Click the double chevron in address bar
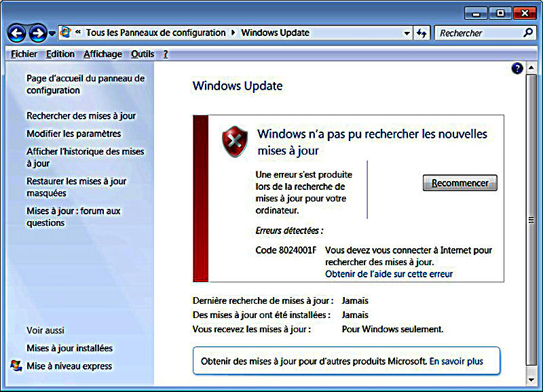Viewport: 543px width, 392px height. pos(78,32)
